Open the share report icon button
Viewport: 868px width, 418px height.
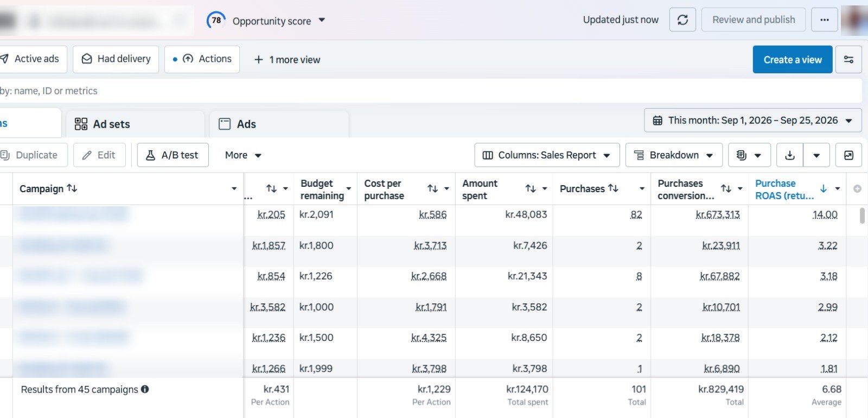click(849, 155)
